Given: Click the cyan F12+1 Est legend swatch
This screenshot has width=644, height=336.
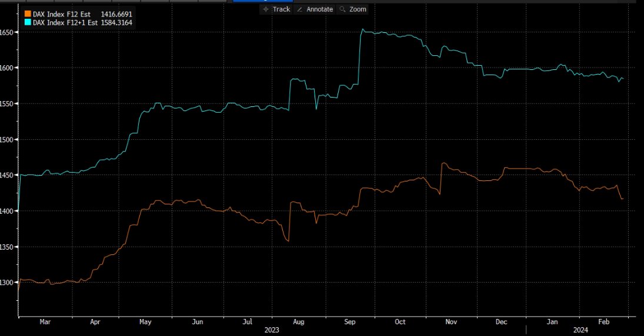Looking at the screenshot, I should pyautogui.click(x=28, y=22).
